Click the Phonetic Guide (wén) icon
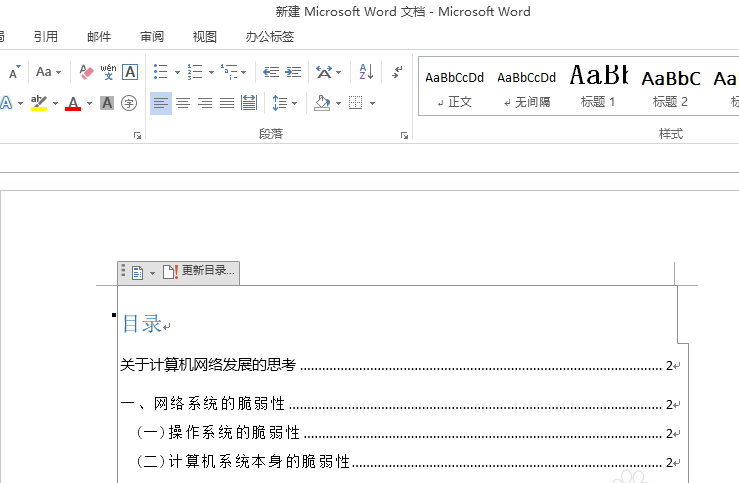This screenshot has width=739, height=483. [108, 72]
